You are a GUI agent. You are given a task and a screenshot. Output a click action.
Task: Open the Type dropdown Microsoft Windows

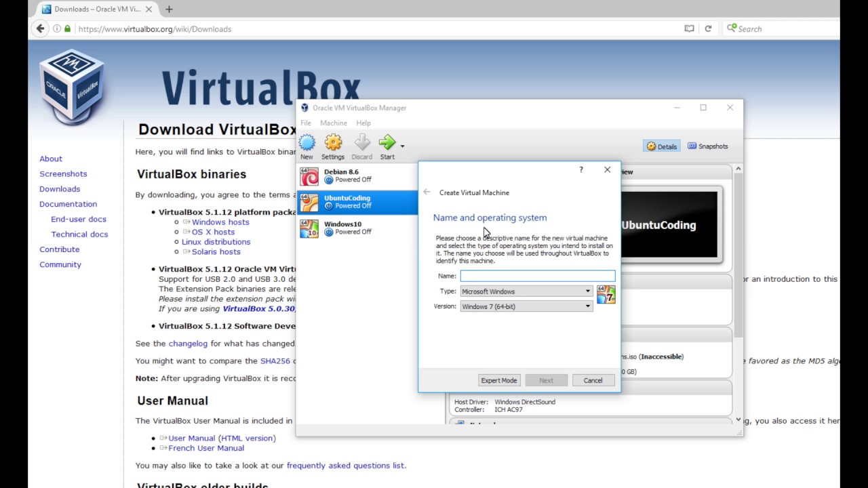coord(526,291)
